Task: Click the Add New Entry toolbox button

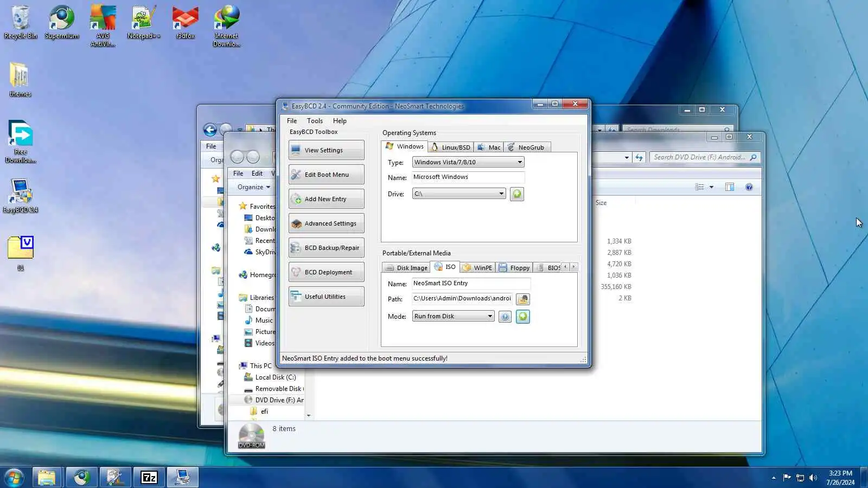Action: pos(326,199)
